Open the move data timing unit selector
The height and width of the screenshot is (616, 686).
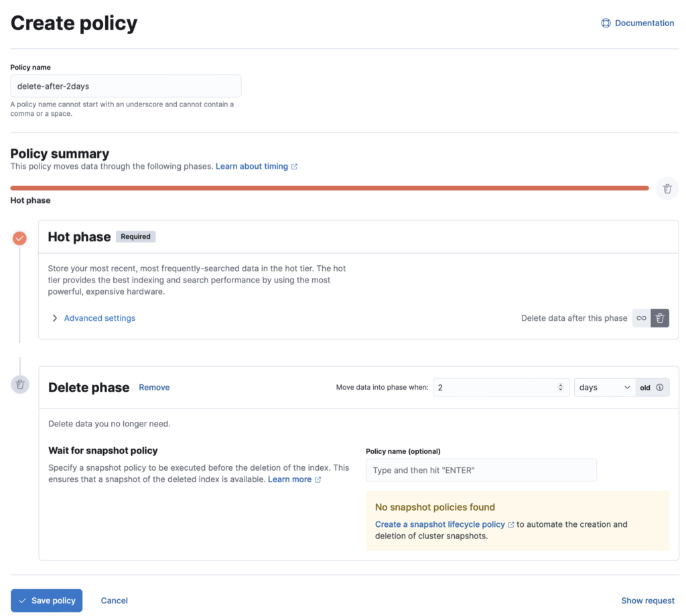tap(604, 387)
